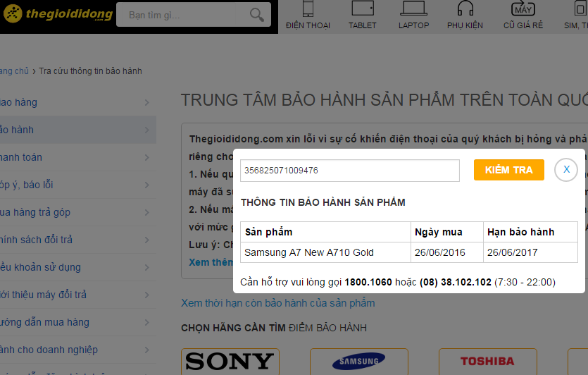Click the 'Ngày mua' column header
The height and width of the screenshot is (375, 588).
tap(447, 232)
